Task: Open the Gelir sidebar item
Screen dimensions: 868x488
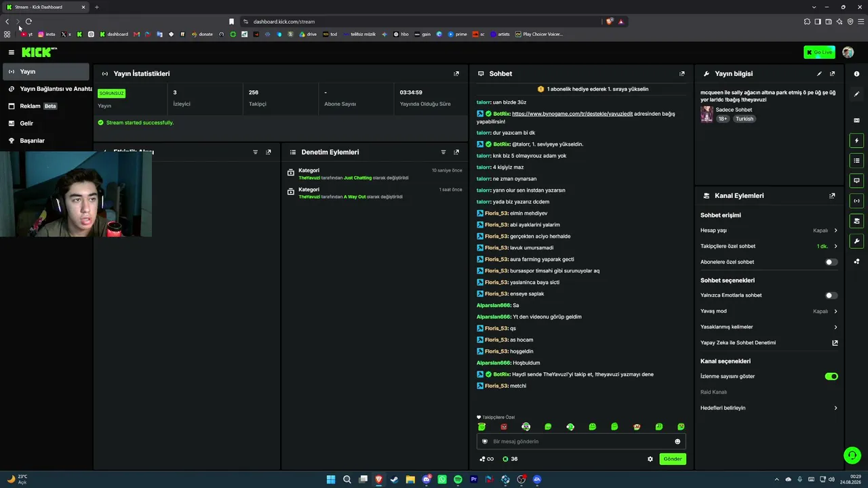Action: point(45,123)
